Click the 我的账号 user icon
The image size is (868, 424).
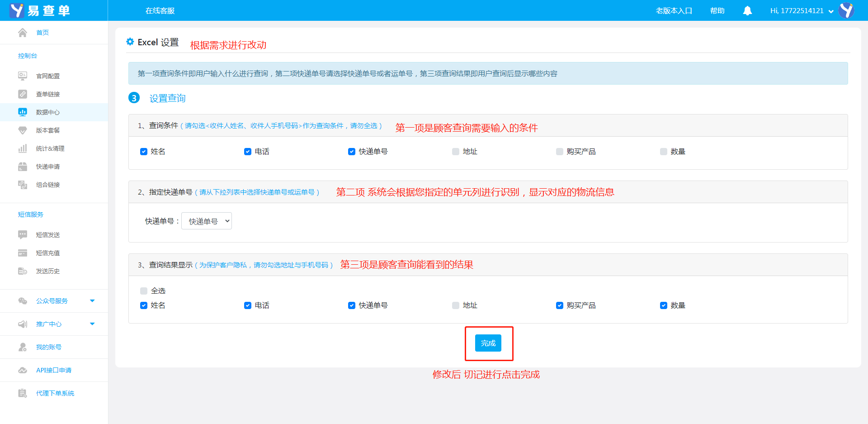tap(23, 347)
